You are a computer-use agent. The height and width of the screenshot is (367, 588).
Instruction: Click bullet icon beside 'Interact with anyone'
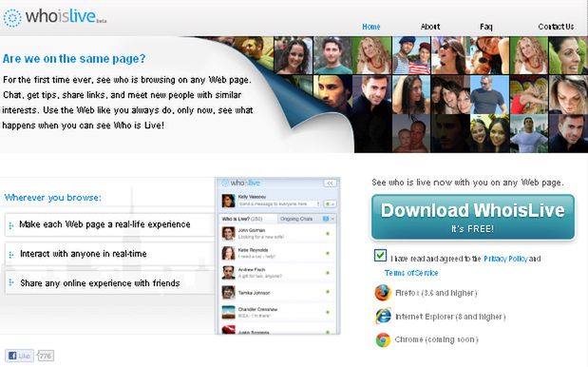(x=10, y=255)
